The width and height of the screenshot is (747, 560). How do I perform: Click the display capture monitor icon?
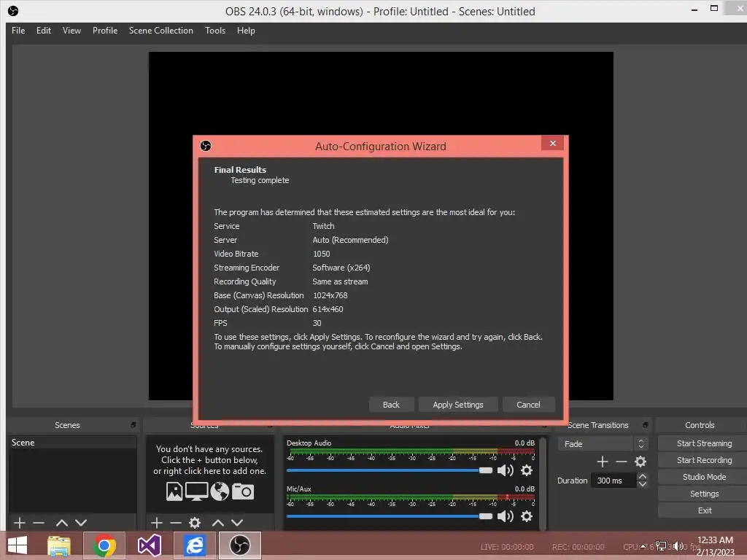click(x=196, y=491)
